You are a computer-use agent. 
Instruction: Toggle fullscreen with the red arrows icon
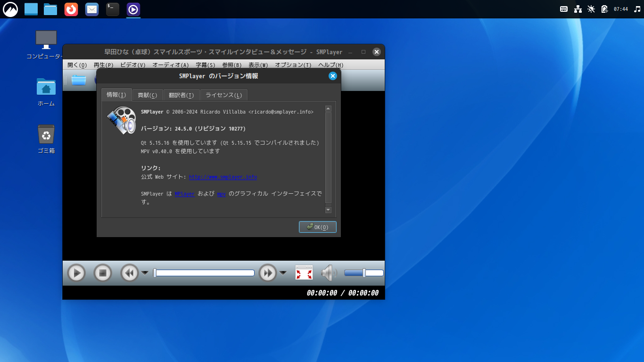[x=304, y=272]
